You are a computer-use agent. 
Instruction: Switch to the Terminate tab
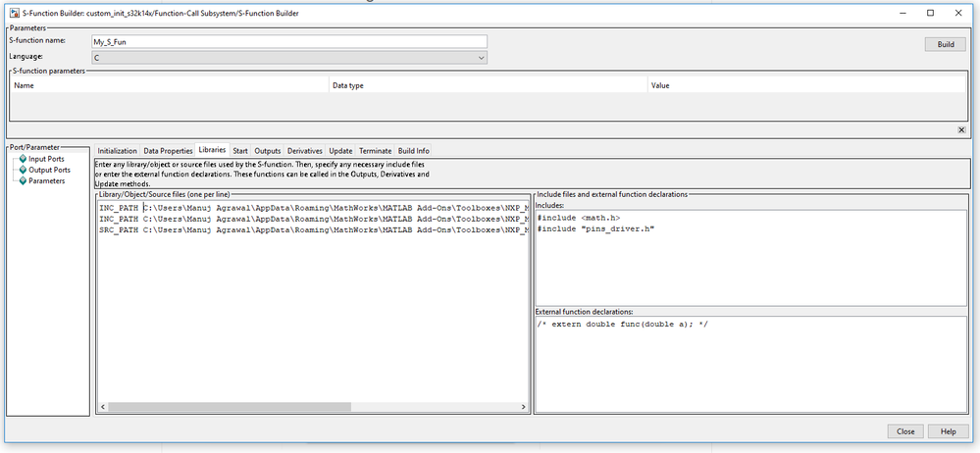pos(376,151)
